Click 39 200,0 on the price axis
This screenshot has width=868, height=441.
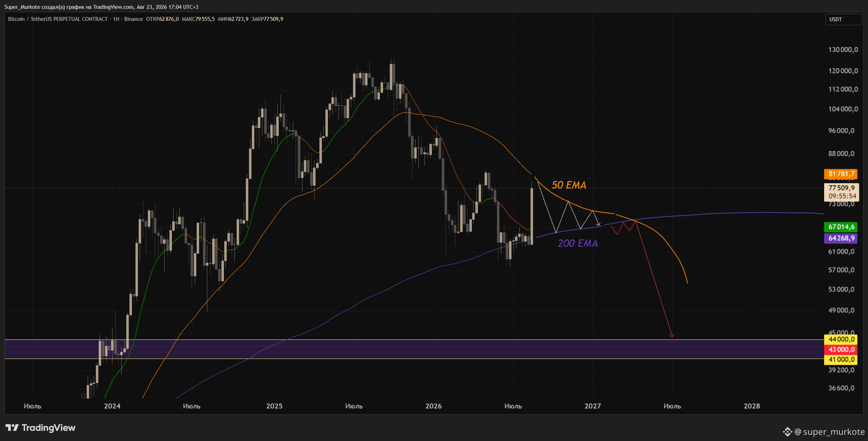coord(841,370)
